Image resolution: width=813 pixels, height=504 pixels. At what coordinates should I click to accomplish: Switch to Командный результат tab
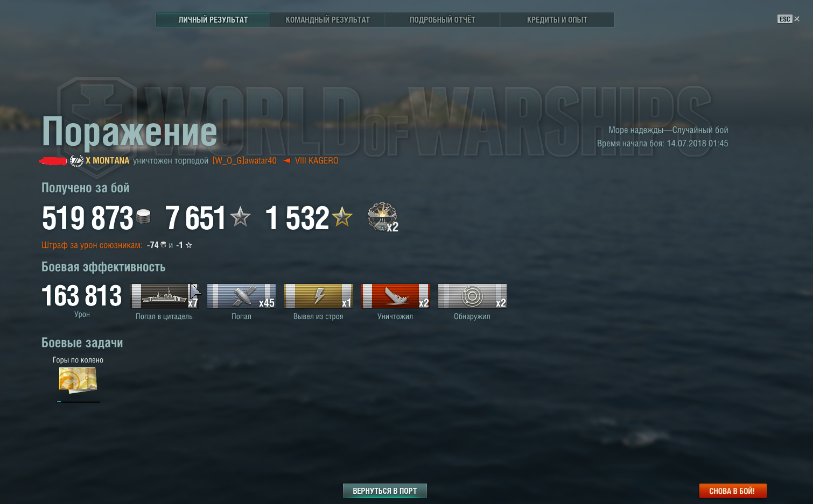(x=327, y=20)
